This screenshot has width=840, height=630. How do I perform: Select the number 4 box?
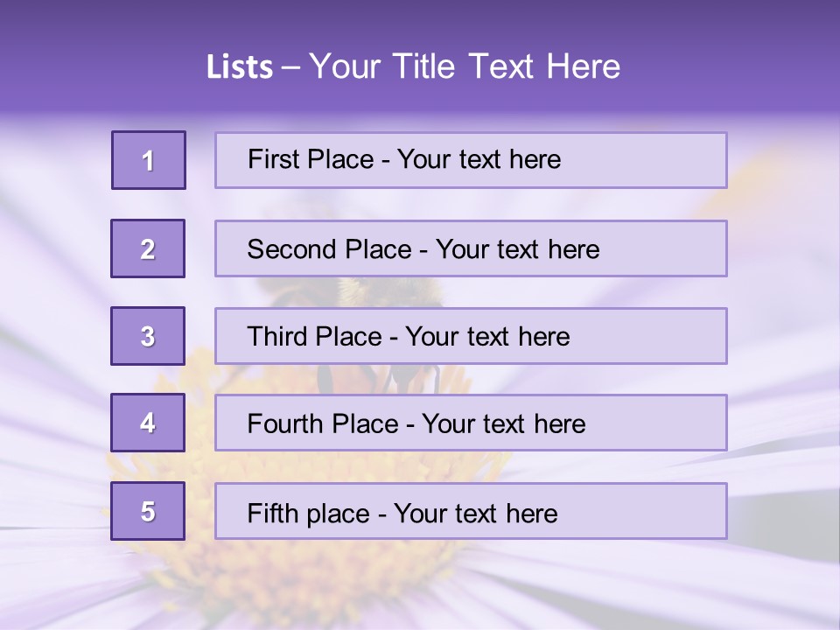(x=148, y=423)
